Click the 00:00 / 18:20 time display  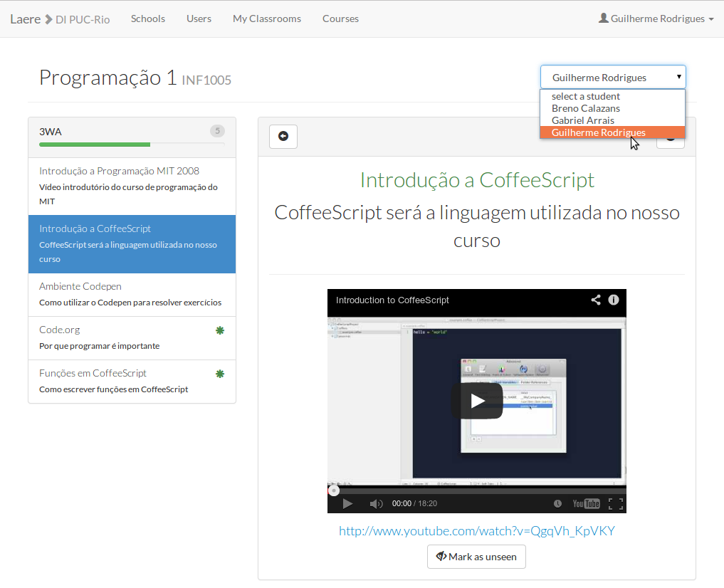pyautogui.click(x=414, y=503)
